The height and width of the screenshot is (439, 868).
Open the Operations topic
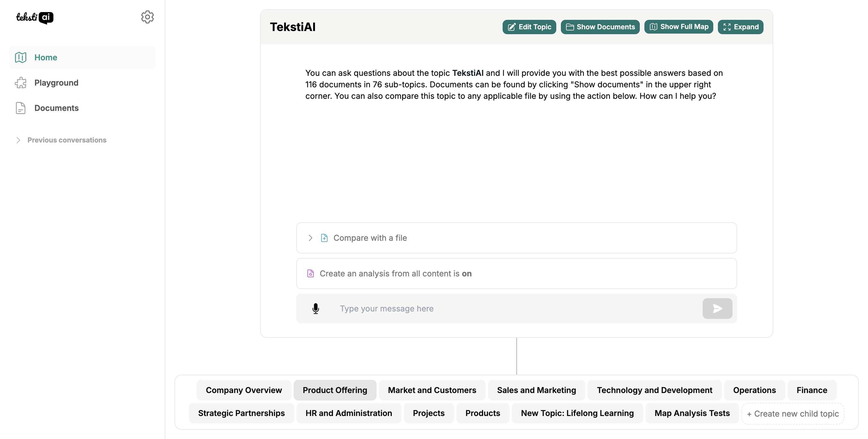(754, 390)
